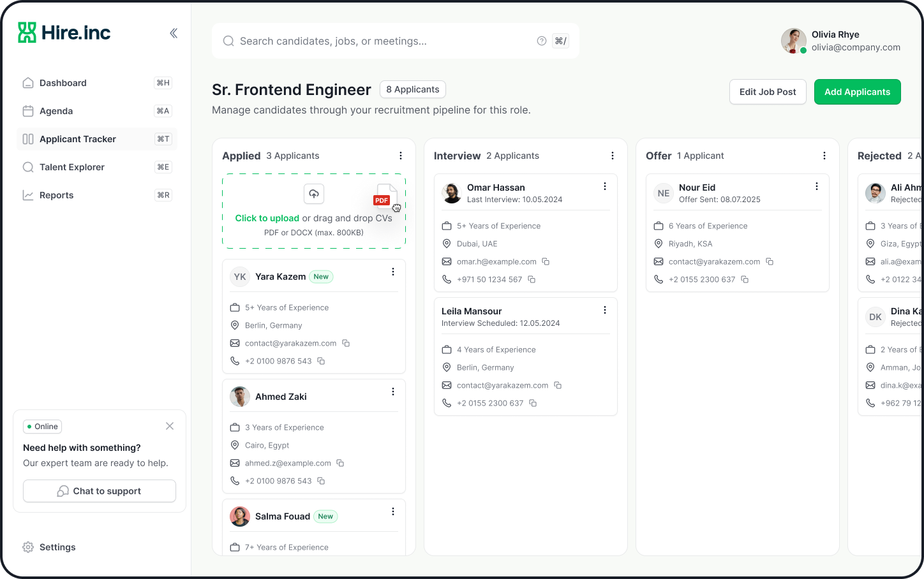
Task: Open the Reports page
Action: click(x=56, y=195)
